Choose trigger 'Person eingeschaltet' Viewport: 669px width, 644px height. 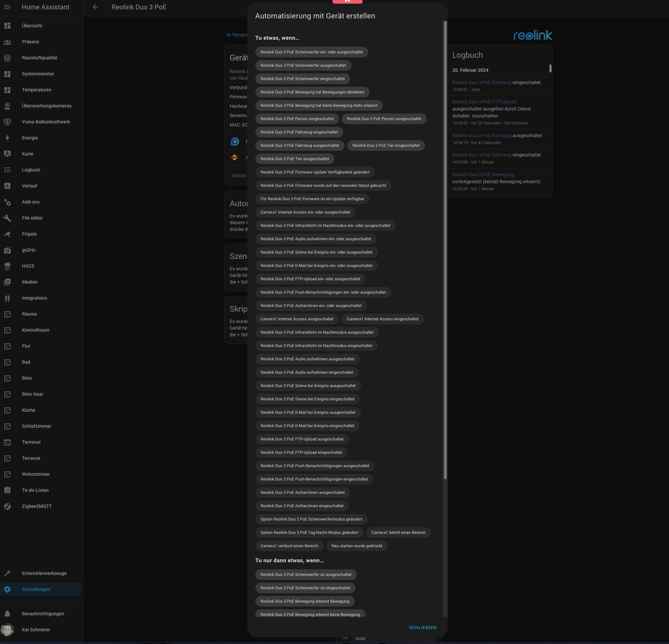click(297, 119)
